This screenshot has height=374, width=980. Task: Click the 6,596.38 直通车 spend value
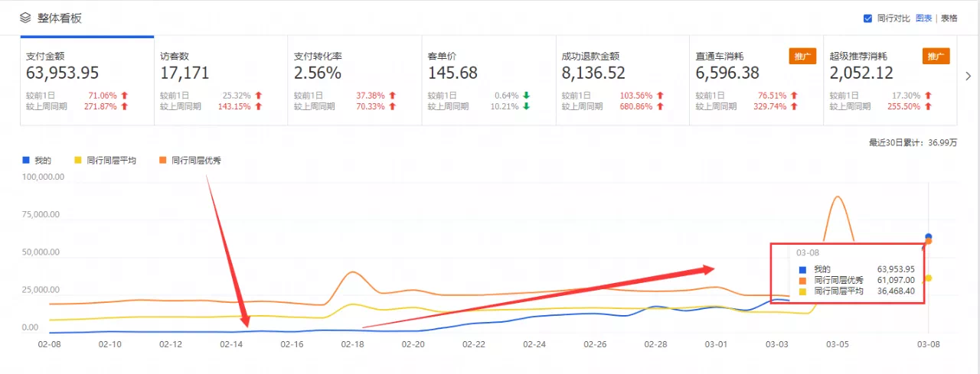click(x=727, y=73)
